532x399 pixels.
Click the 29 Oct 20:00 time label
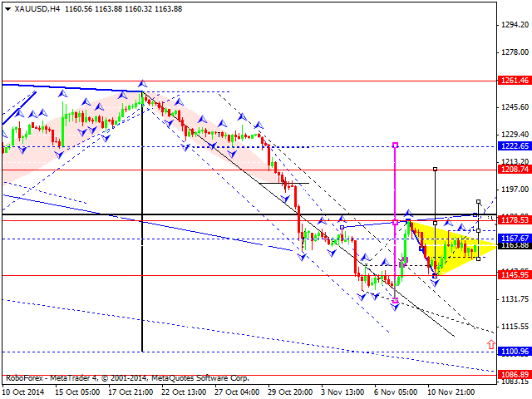pyautogui.click(x=290, y=392)
